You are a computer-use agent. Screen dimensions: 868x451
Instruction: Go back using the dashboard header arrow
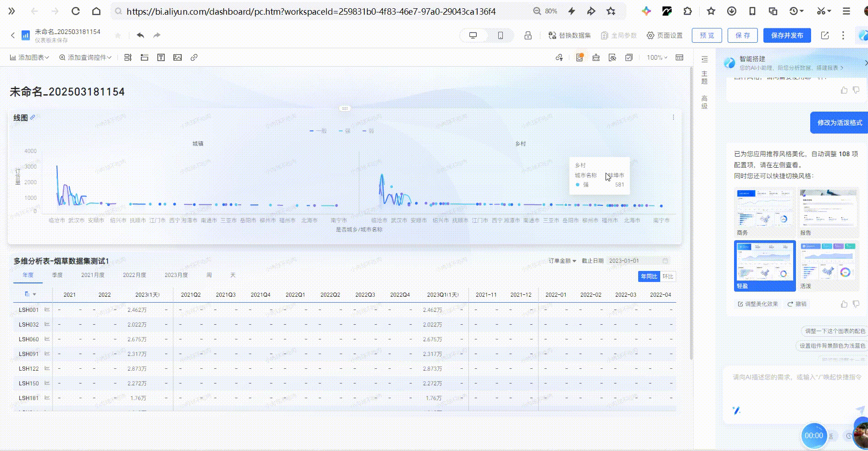(x=13, y=35)
